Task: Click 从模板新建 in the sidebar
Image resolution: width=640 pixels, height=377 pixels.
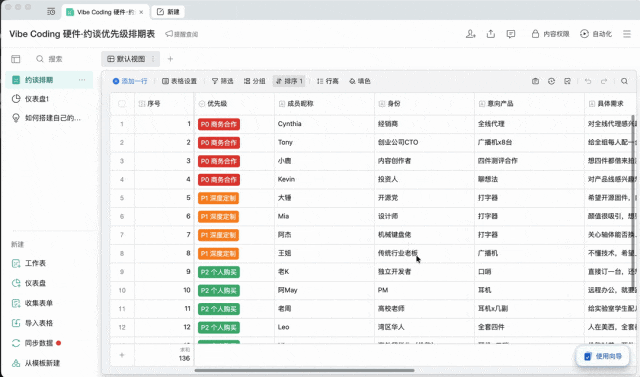Action: pyautogui.click(x=36, y=363)
